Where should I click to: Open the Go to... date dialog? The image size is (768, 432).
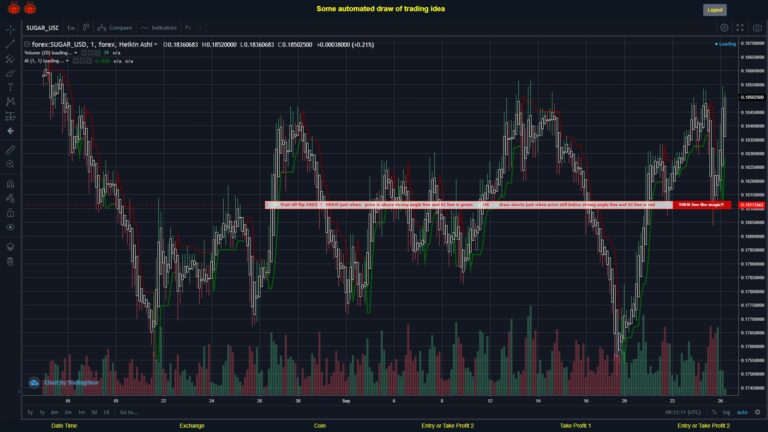point(128,412)
